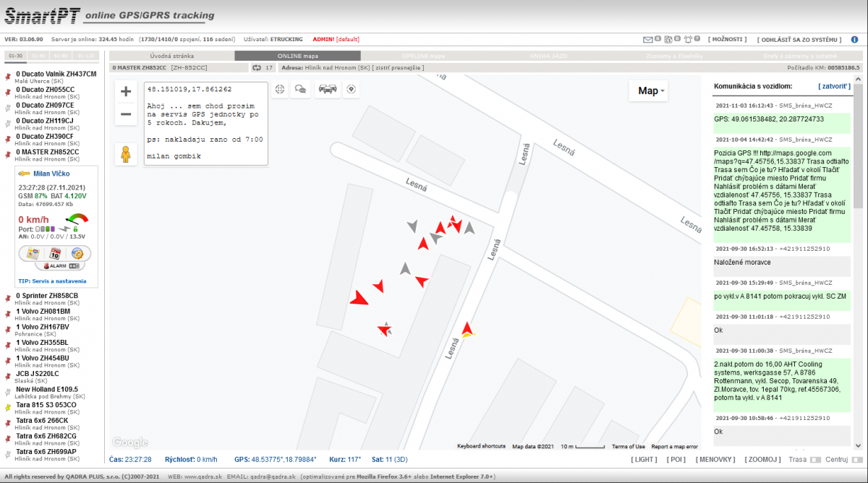Switch to the Úvodná stránka tab

pyautogui.click(x=171, y=56)
